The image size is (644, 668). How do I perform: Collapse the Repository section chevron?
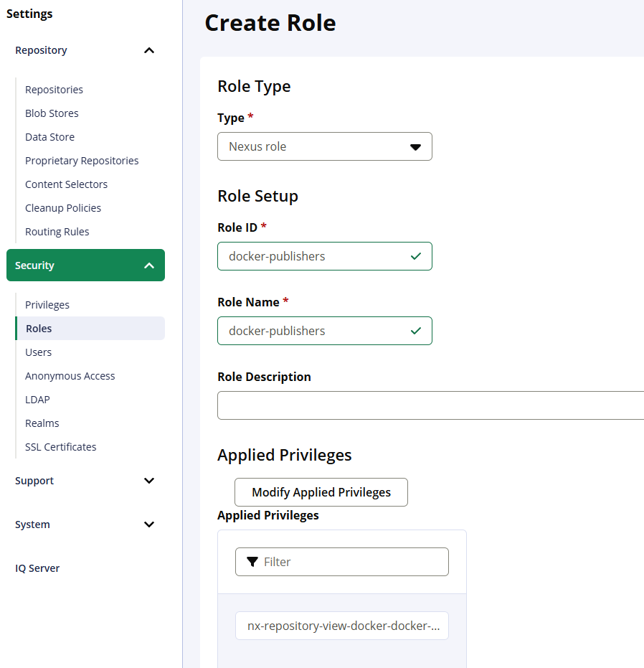coord(149,50)
